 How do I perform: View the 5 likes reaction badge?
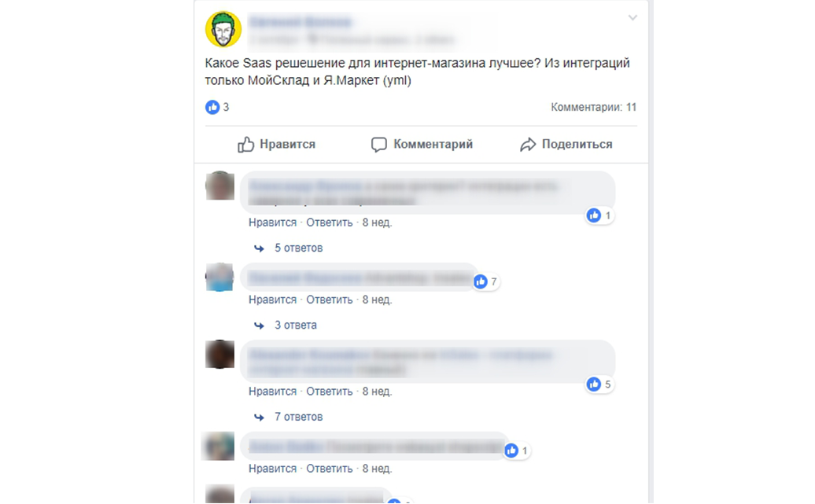pyautogui.click(x=599, y=384)
